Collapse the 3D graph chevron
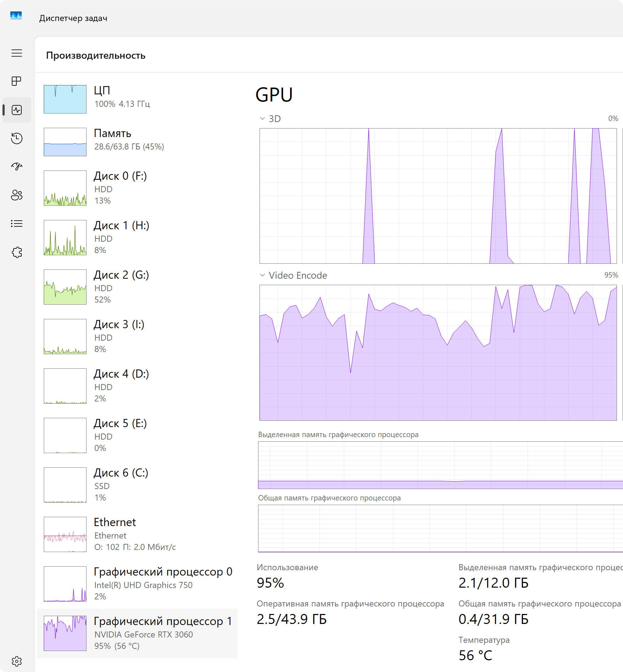This screenshot has width=623, height=672. [x=262, y=119]
